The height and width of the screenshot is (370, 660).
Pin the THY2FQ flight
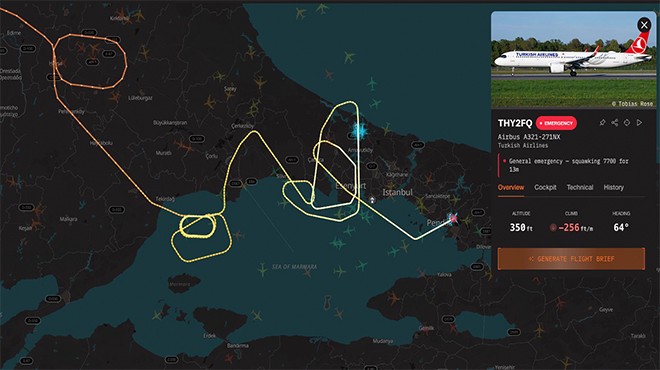click(x=602, y=122)
